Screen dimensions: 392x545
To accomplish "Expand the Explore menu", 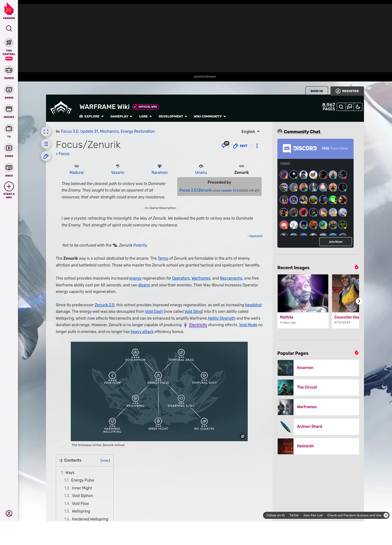I will click(x=91, y=116).
